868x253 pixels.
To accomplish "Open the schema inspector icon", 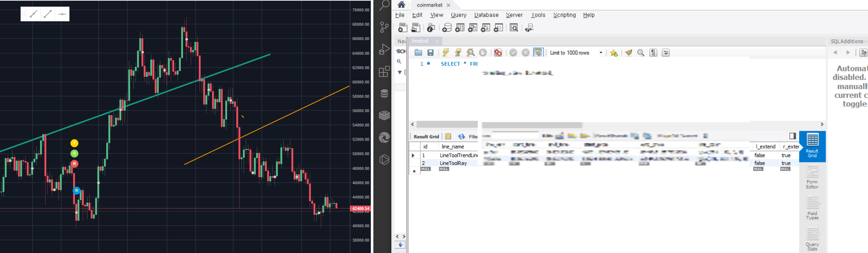I will click(431, 28).
